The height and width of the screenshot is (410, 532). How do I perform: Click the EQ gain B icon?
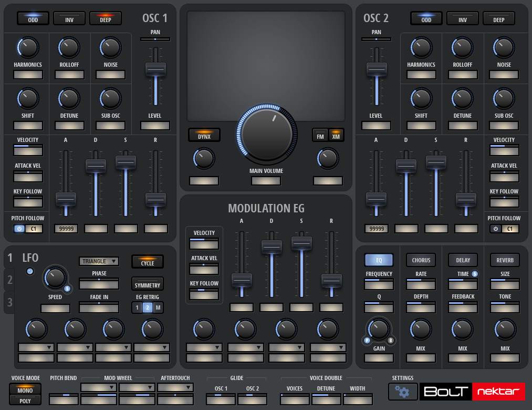pos(391,341)
